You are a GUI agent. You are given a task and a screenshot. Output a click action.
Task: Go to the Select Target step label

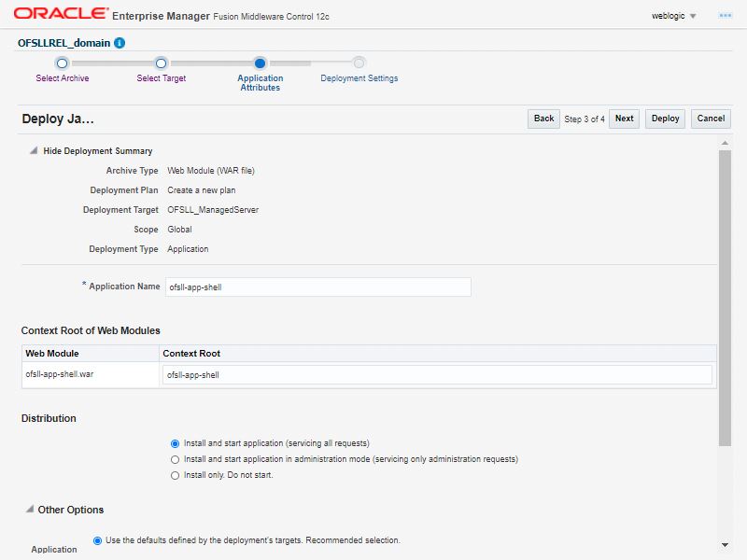(x=161, y=78)
